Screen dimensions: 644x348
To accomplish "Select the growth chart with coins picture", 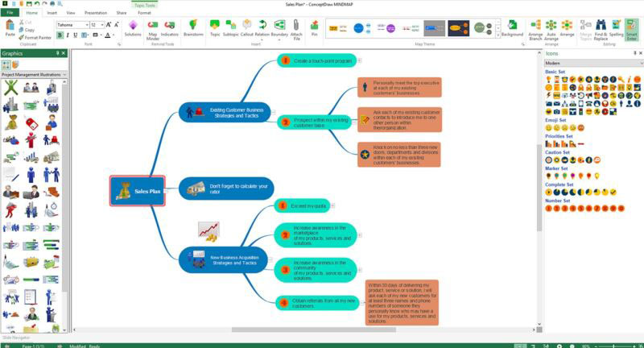I will (208, 231).
